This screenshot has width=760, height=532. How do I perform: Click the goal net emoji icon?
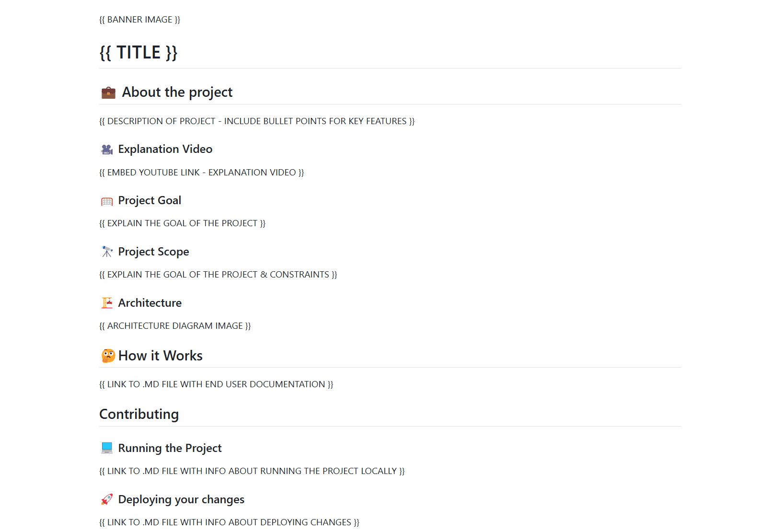point(107,201)
